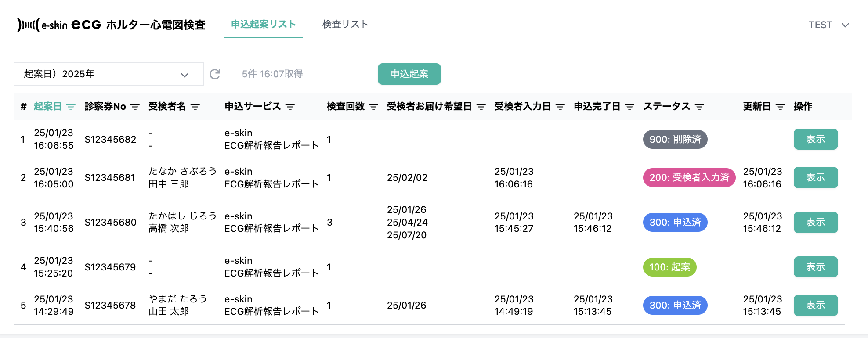Open filter icon for 受検者入力日 column
This screenshot has height=338, width=868.
(560, 107)
